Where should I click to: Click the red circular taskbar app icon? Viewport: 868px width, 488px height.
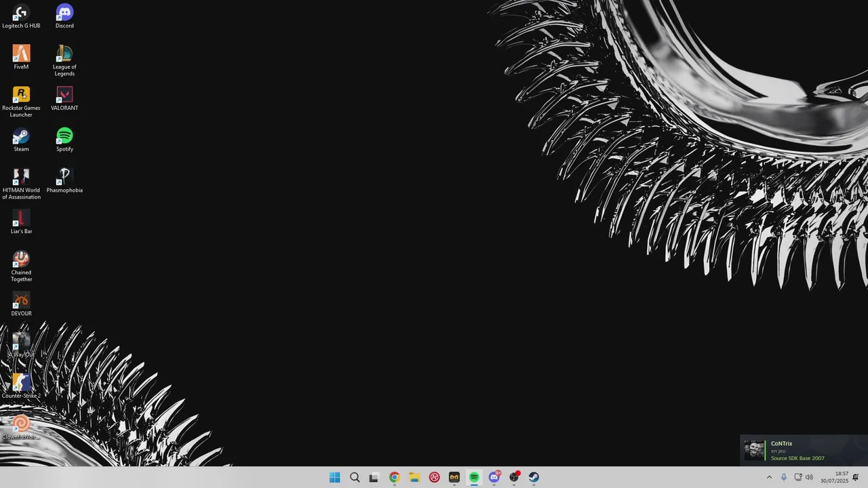coord(434,477)
